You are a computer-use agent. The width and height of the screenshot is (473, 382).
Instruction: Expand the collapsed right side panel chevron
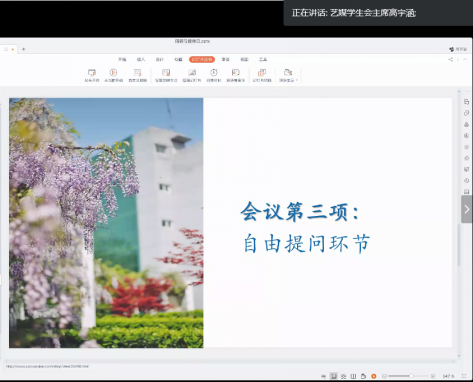pos(466,209)
